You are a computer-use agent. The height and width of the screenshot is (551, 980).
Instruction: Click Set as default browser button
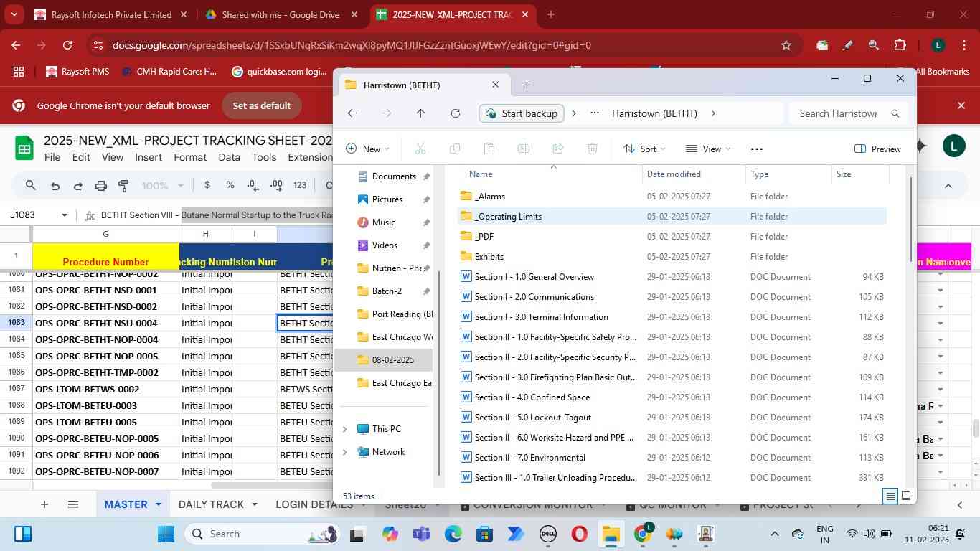pyautogui.click(x=261, y=105)
